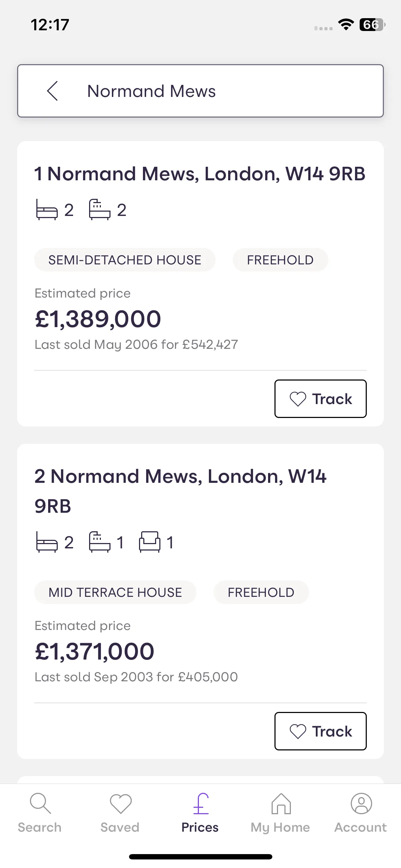
Task: Tap the Normand Mews search field
Action: point(200,91)
